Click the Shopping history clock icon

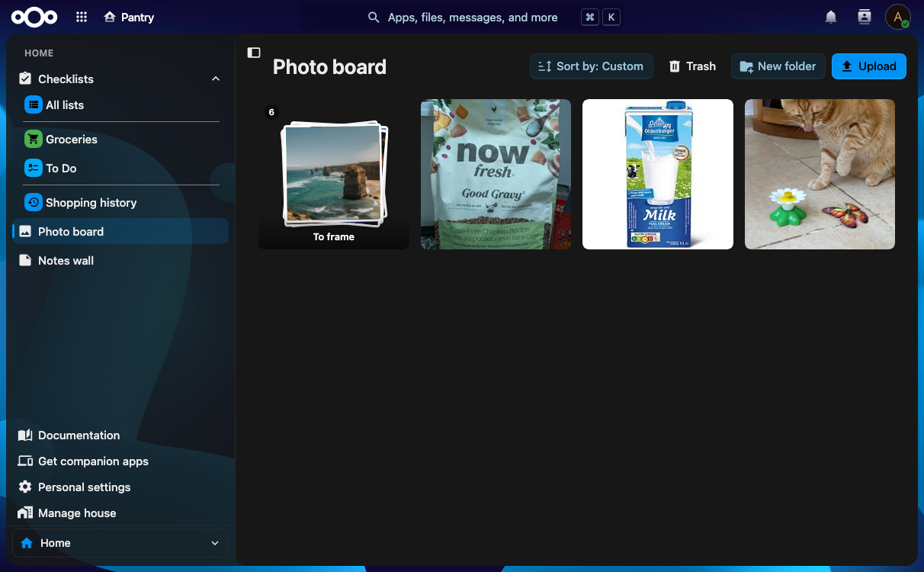click(x=33, y=202)
